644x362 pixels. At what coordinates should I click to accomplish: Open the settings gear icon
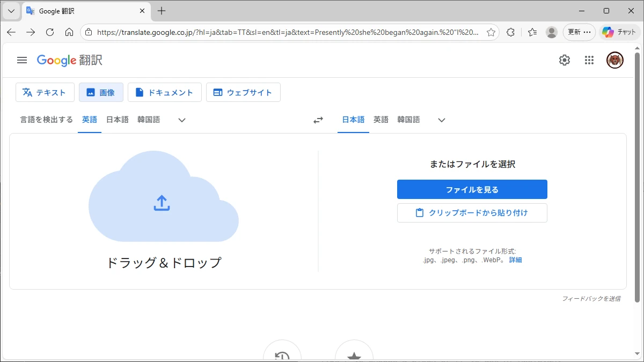pos(564,60)
